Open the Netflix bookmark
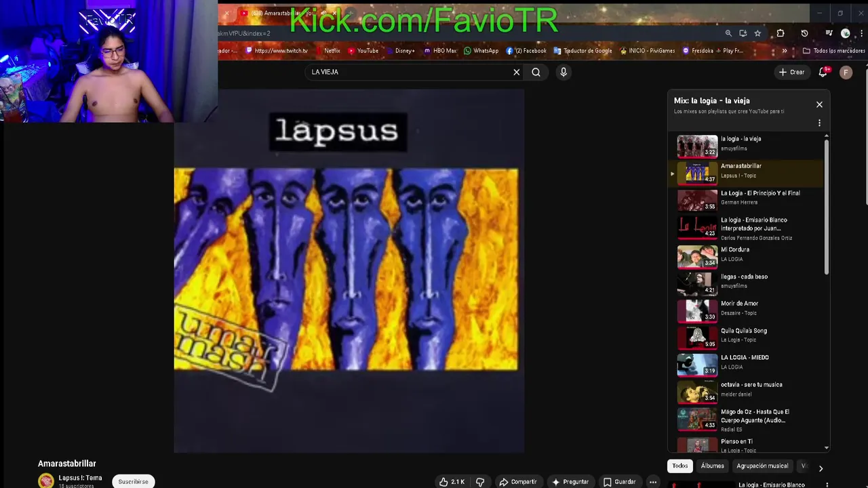 point(327,51)
